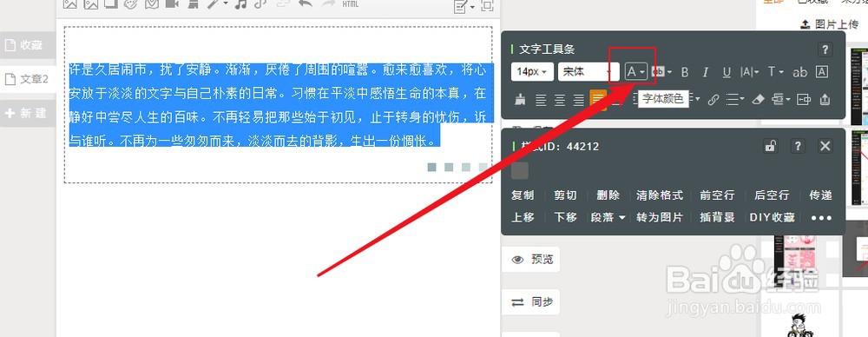868x337 pixels.
Task: Insert a hyperlink with the chain icon
Action: [713, 100]
